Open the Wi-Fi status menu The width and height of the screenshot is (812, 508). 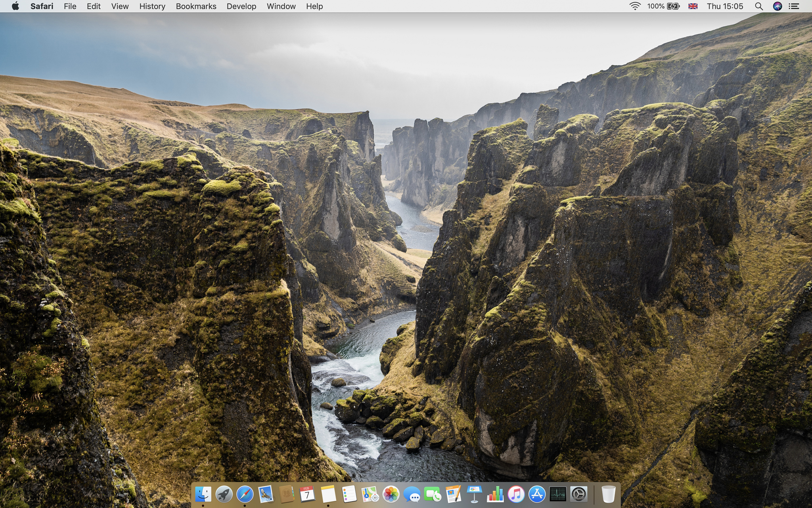[x=635, y=6]
